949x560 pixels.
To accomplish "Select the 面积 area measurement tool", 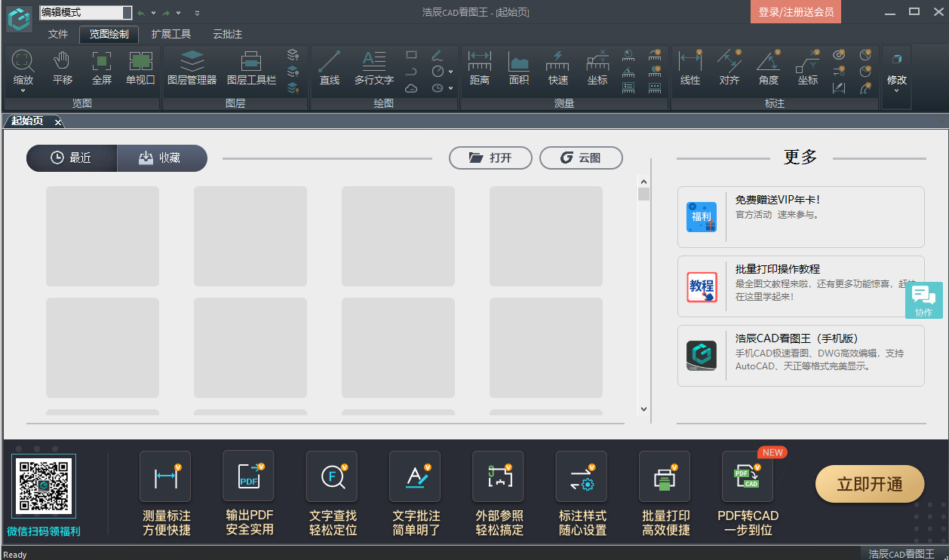I will 519,69.
